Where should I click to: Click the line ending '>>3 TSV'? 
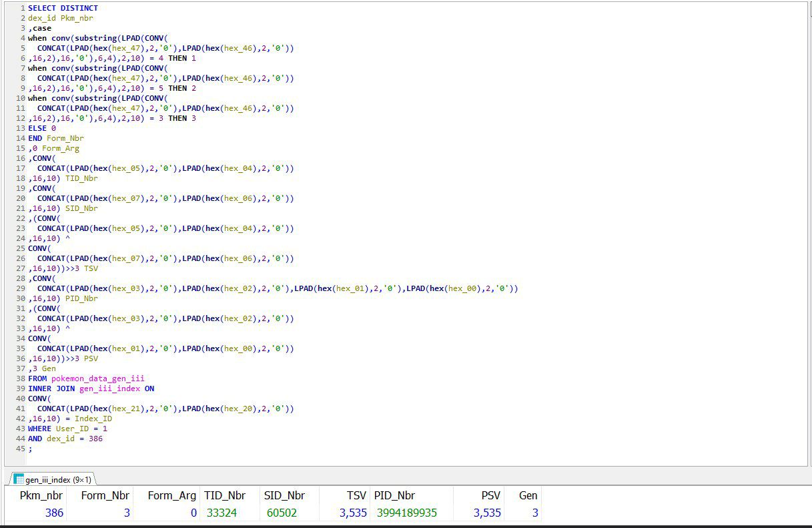pos(63,268)
